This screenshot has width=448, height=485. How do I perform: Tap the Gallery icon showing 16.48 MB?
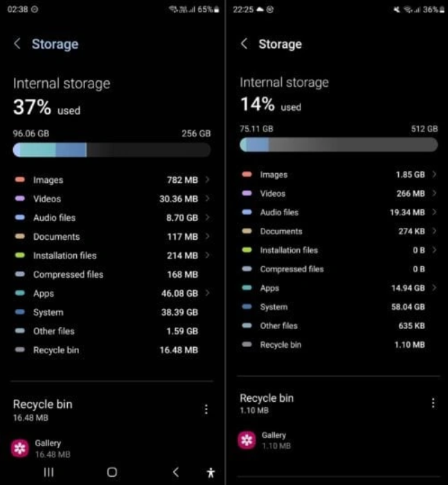(x=20, y=448)
